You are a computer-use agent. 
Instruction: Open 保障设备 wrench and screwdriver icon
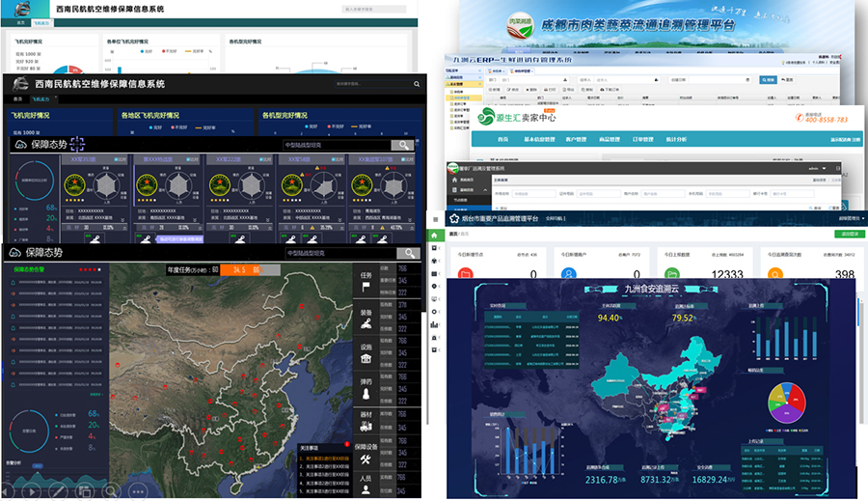pyautogui.click(x=366, y=461)
